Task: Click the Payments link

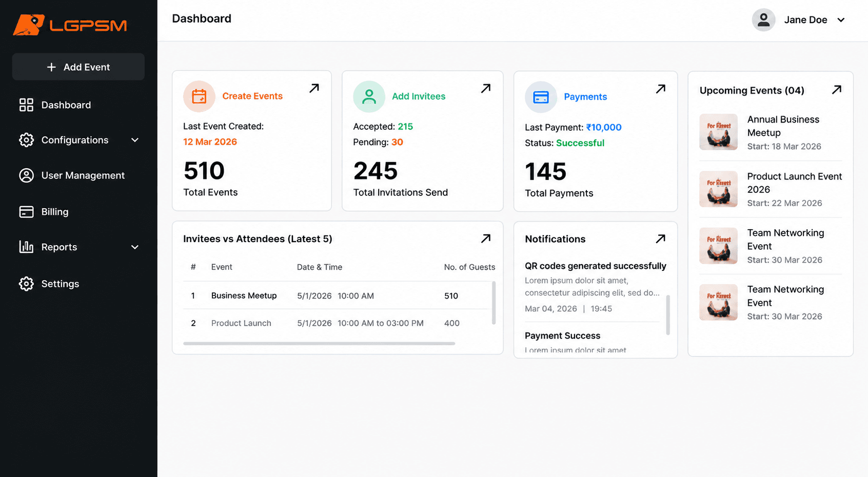Action: (x=585, y=97)
